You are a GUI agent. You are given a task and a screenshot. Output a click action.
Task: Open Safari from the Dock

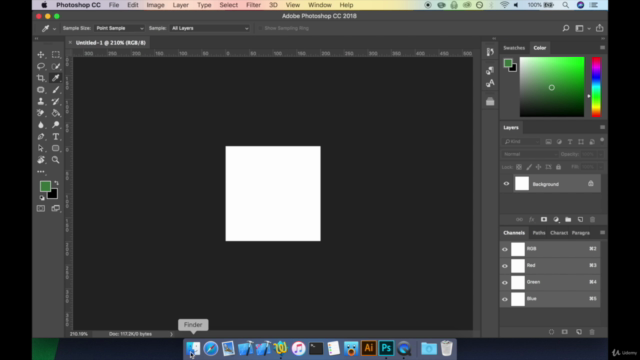point(211,348)
